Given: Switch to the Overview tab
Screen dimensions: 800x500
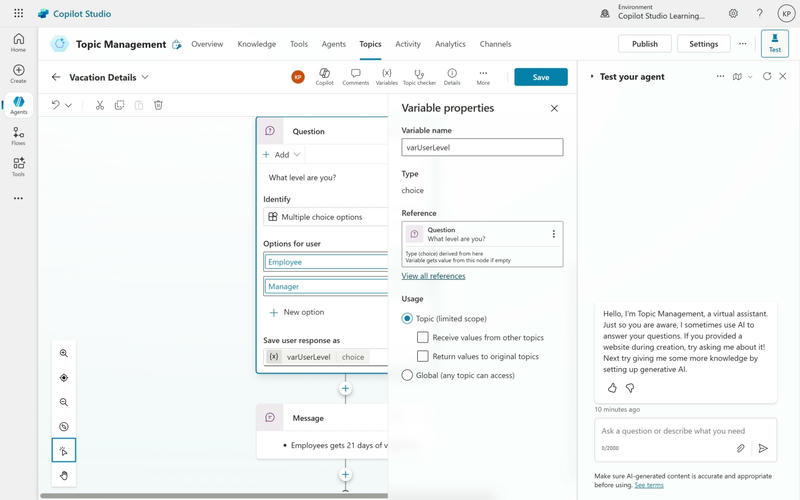Looking at the screenshot, I should coord(207,44).
